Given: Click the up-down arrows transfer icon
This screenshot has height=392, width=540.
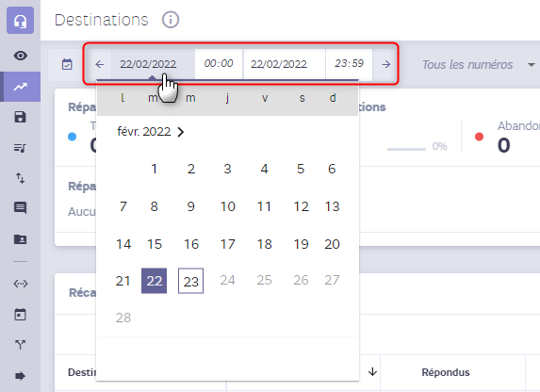Looking at the screenshot, I should coord(21,178).
